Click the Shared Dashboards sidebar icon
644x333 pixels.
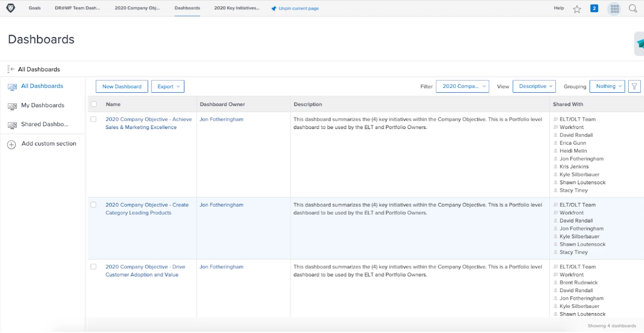coord(12,125)
